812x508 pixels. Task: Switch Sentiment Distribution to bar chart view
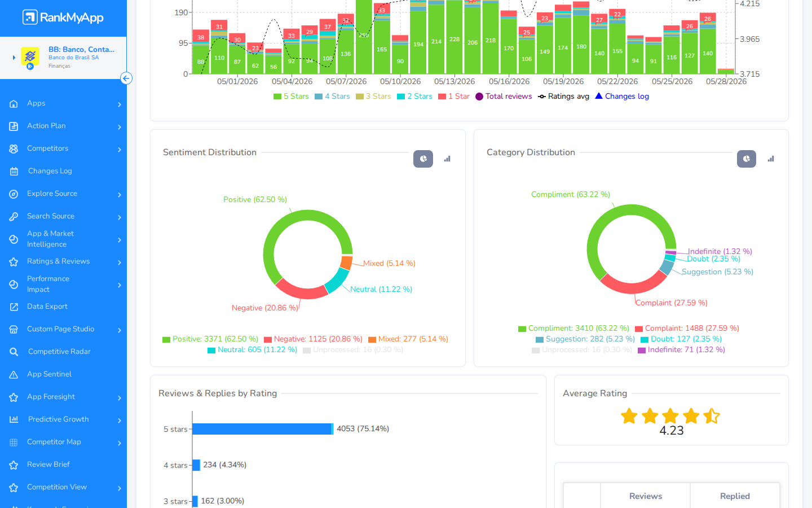click(447, 159)
